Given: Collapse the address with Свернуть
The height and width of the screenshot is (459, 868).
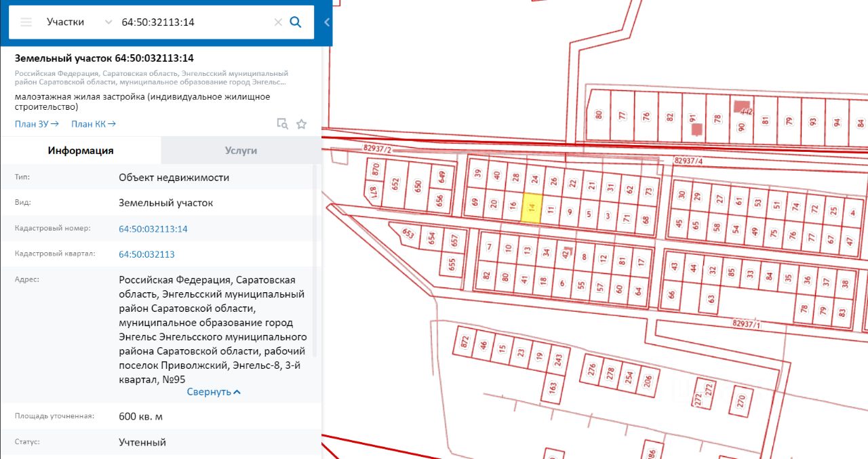Looking at the screenshot, I should coord(214,392).
